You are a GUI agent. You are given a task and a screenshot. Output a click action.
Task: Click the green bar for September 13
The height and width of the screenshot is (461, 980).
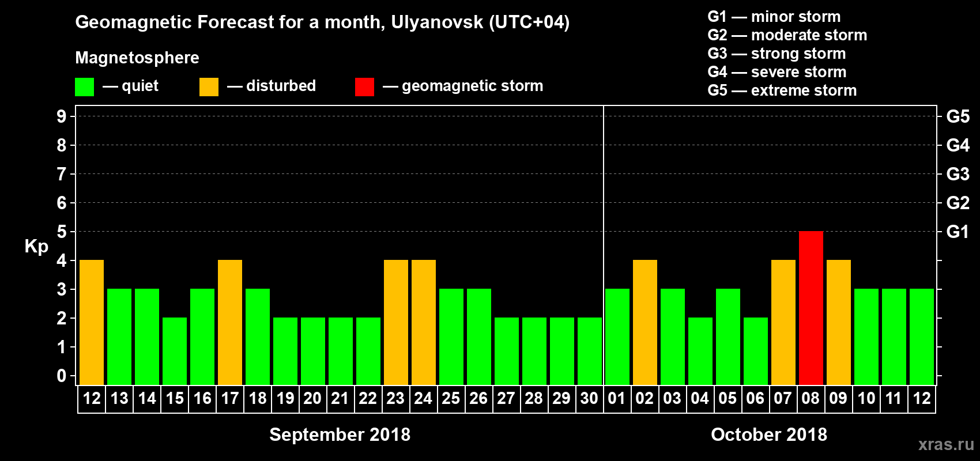click(x=119, y=337)
